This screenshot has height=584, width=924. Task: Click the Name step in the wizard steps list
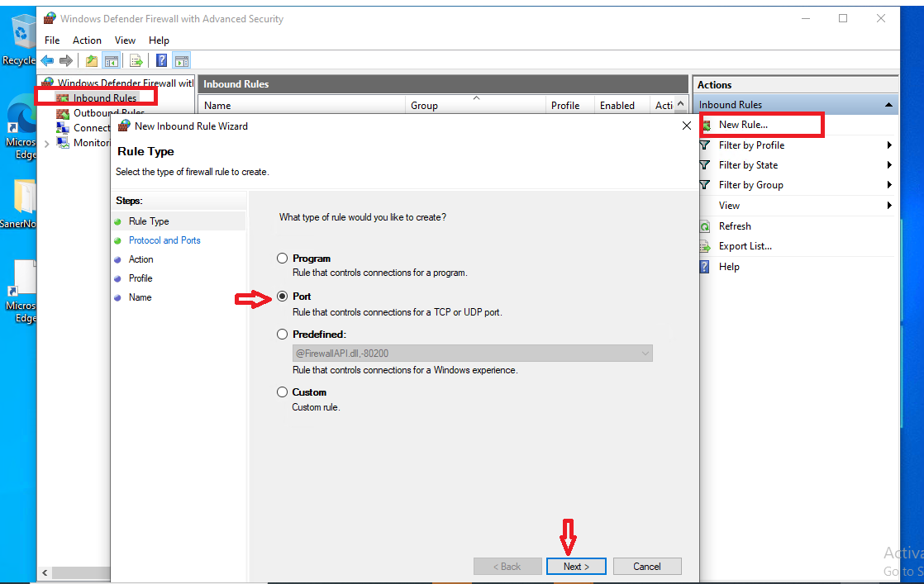141,297
